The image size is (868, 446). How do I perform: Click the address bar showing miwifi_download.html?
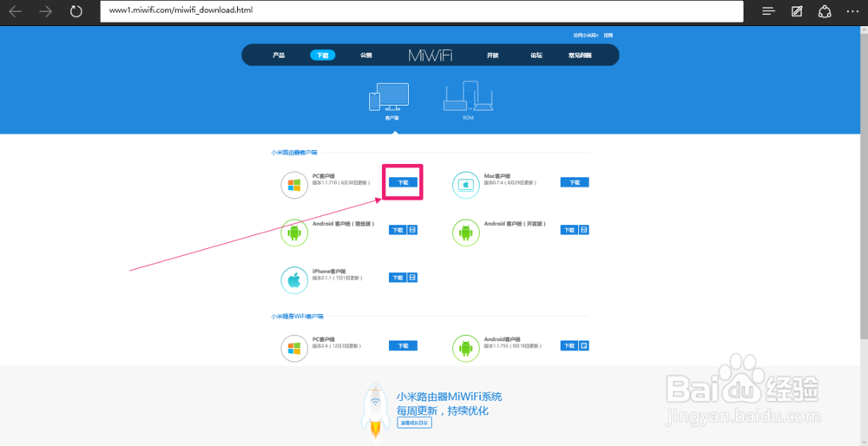(421, 11)
